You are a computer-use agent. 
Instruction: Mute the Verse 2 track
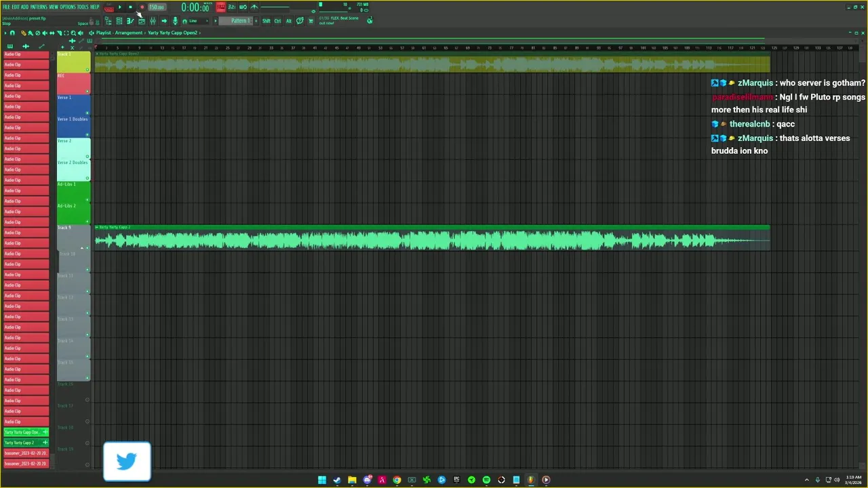click(x=87, y=157)
